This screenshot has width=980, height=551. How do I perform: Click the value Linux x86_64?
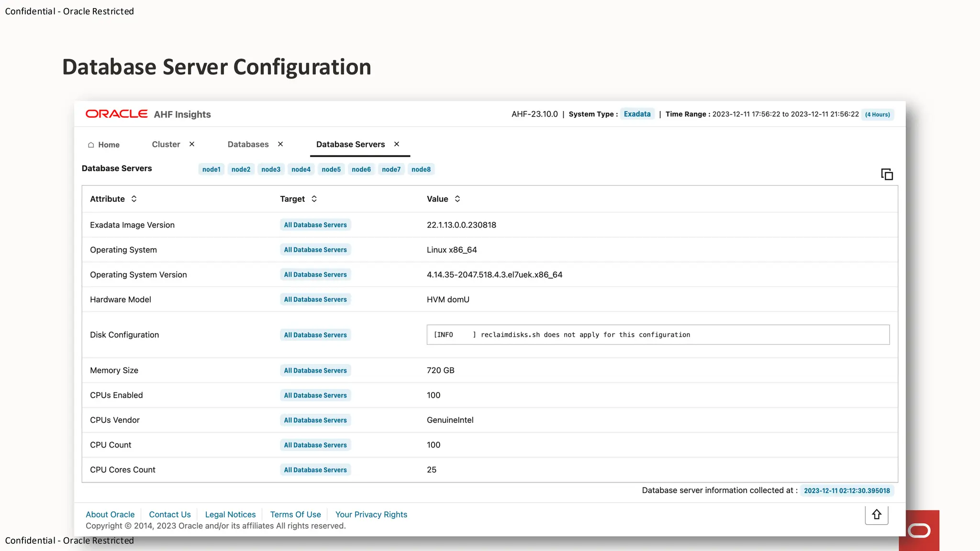(x=452, y=250)
